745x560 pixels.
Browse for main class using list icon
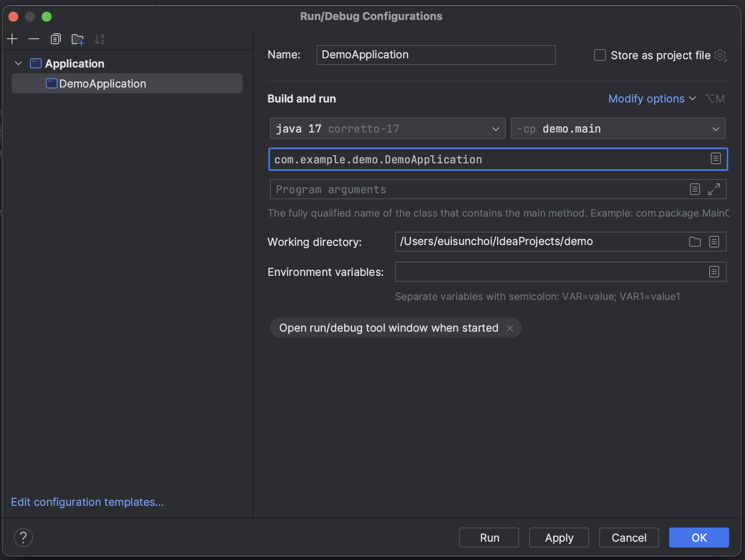click(x=715, y=159)
